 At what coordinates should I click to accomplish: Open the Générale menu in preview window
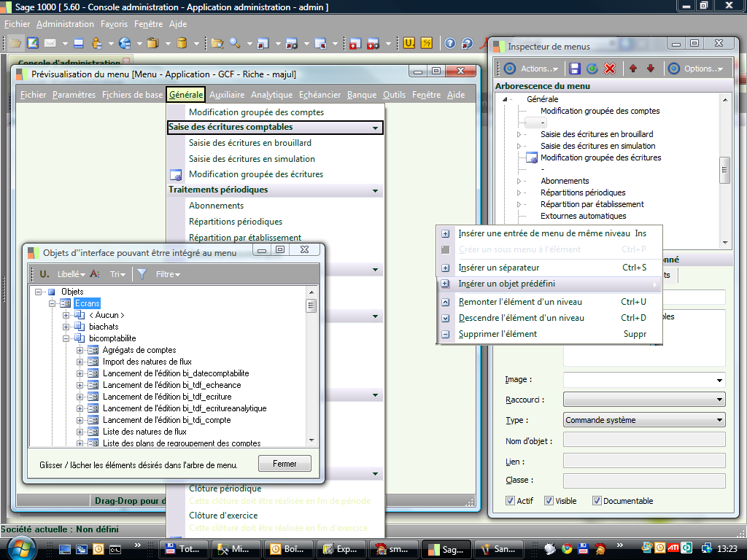pos(186,95)
